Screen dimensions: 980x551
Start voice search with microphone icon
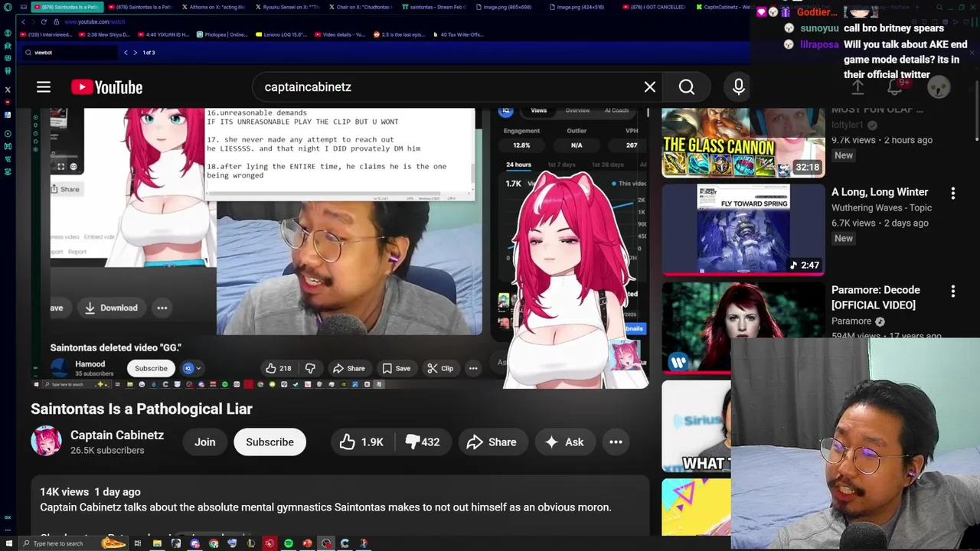click(739, 87)
